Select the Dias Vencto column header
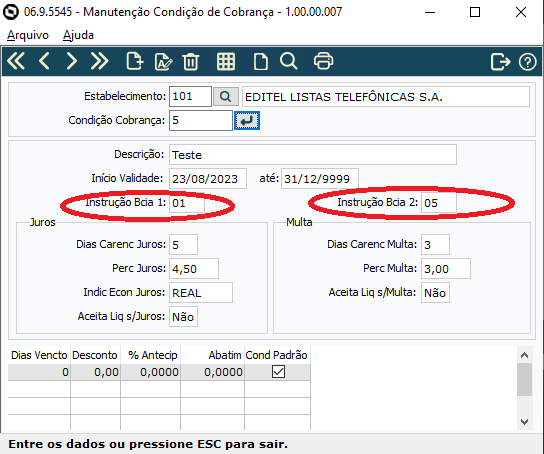 (39, 355)
